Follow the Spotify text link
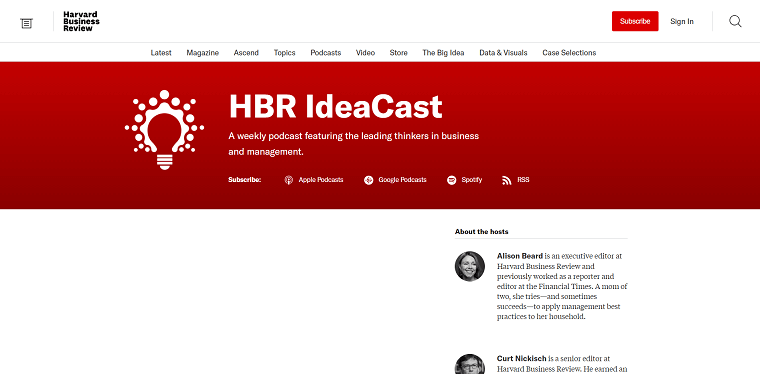Image resolution: width=760 pixels, height=374 pixels. 472,180
